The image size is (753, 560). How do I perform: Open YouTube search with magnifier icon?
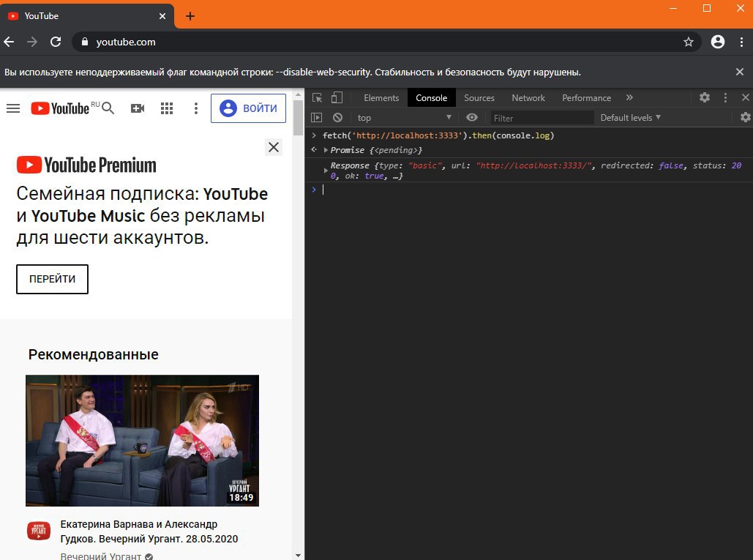(x=108, y=108)
